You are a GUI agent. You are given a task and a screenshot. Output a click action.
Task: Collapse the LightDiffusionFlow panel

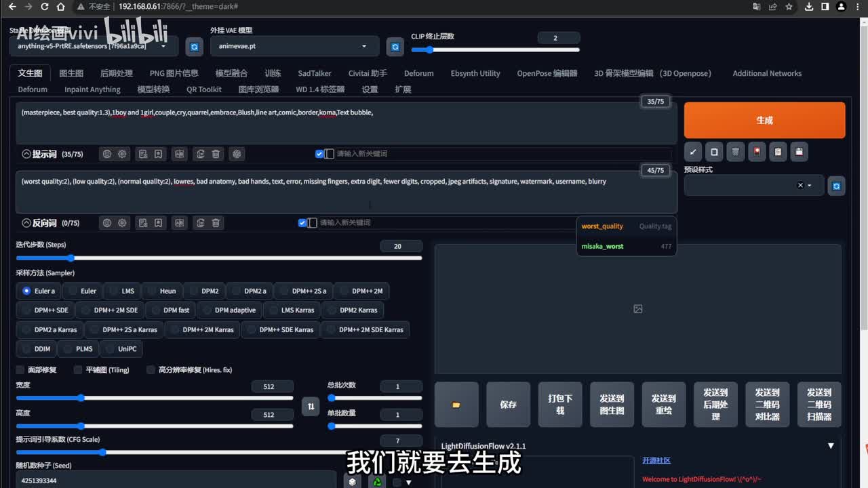831,446
